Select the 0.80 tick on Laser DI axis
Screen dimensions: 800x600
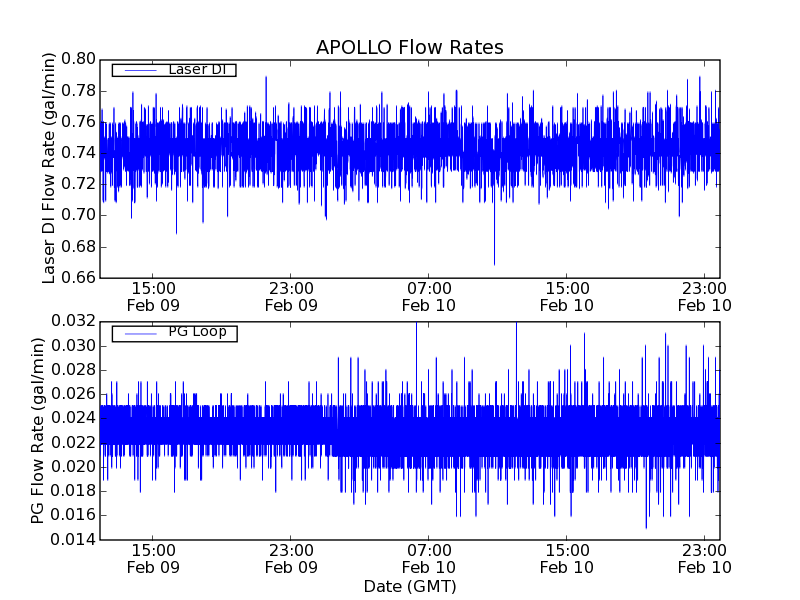tap(79, 59)
